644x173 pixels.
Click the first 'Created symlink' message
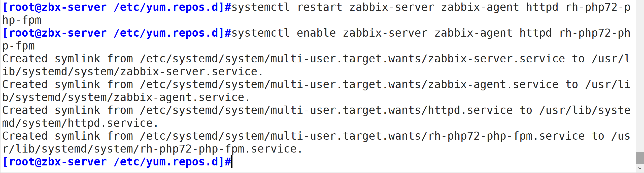(51, 59)
